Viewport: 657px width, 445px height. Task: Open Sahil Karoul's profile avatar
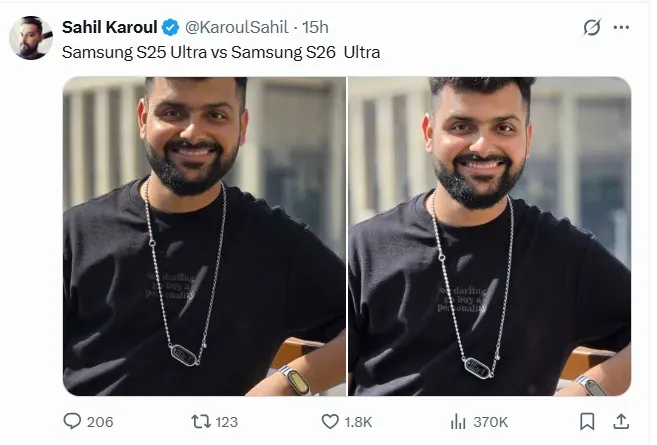pyautogui.click(x=32, y=38)
